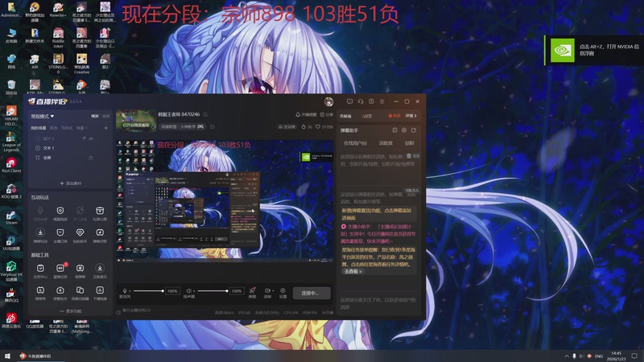The image size is (644, 362).
Task: Open hamburger menu icon in title bar
Action: (382, 101)
